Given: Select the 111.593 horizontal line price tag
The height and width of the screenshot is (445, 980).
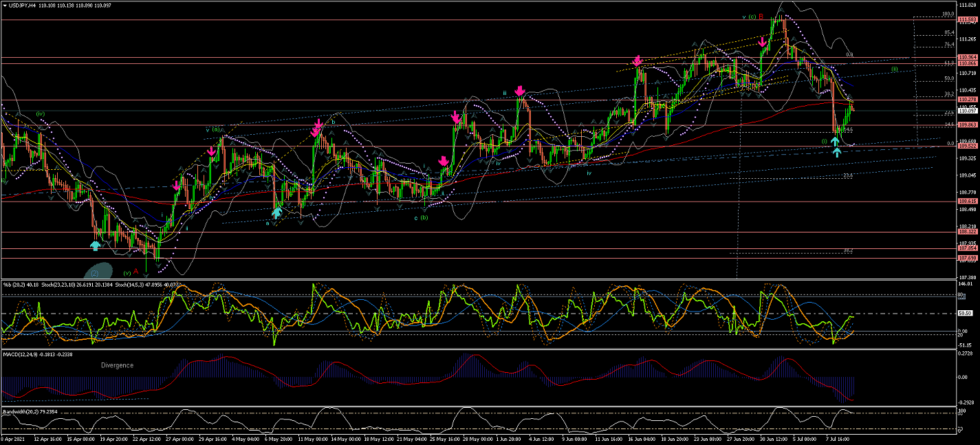Looking at the screenshot, I should pyautogui.click(x=968, y=20).
